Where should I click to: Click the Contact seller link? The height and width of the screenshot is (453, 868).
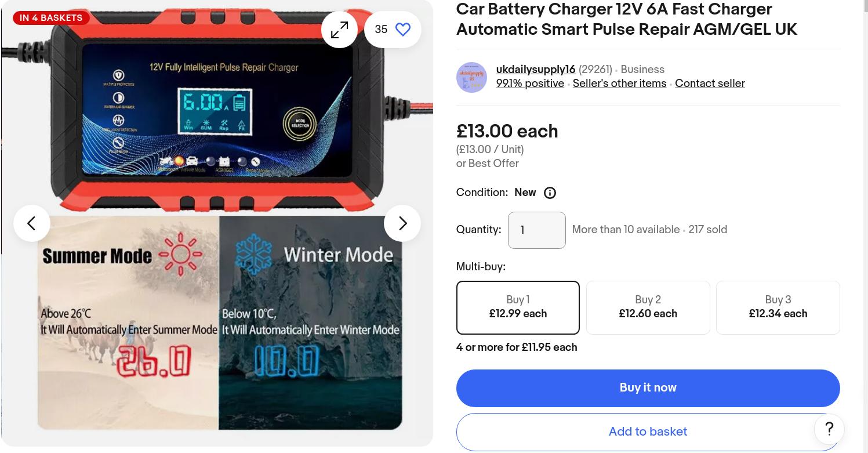pyautogui.click(x=710, y=84)
